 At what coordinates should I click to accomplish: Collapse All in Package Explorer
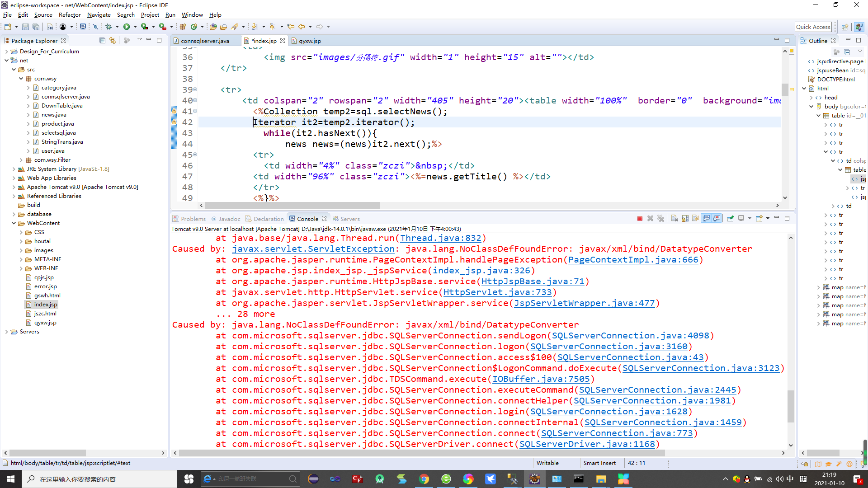coord(102,41)
